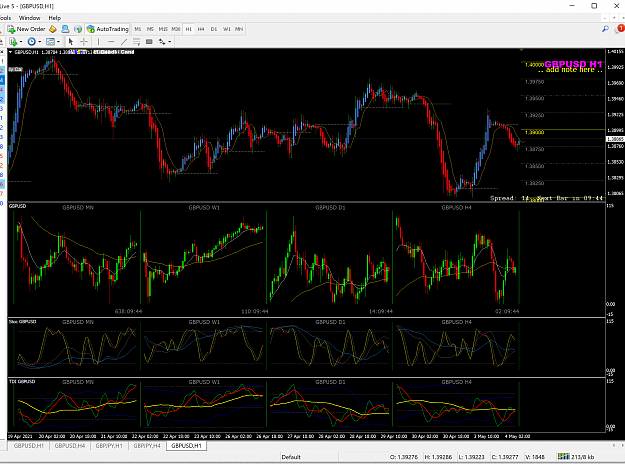Image resolution: width=625 pixels, height=464 pixels.
Task: Click the current price tag 1.38985
Action: tap(615, 139)
